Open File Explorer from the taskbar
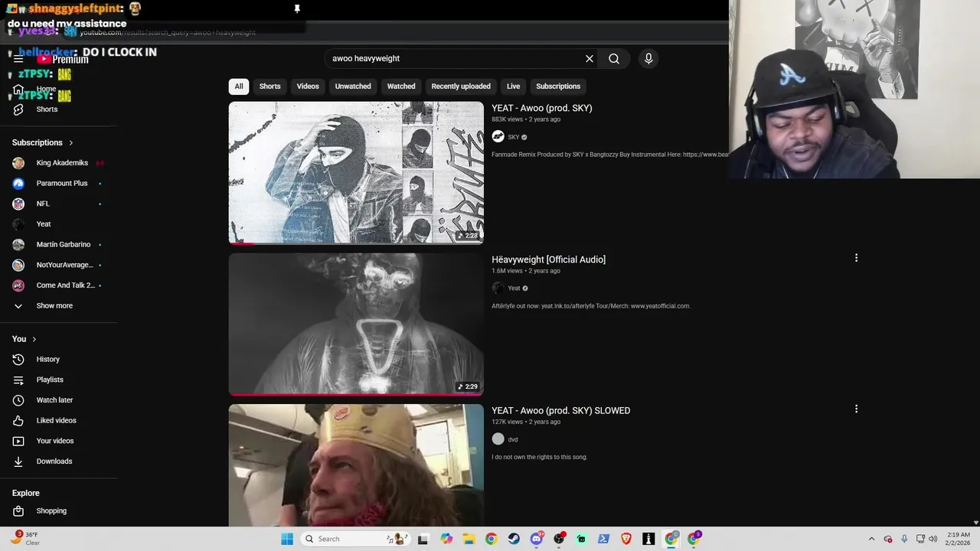The image size is (980, 551). (469, 539)
